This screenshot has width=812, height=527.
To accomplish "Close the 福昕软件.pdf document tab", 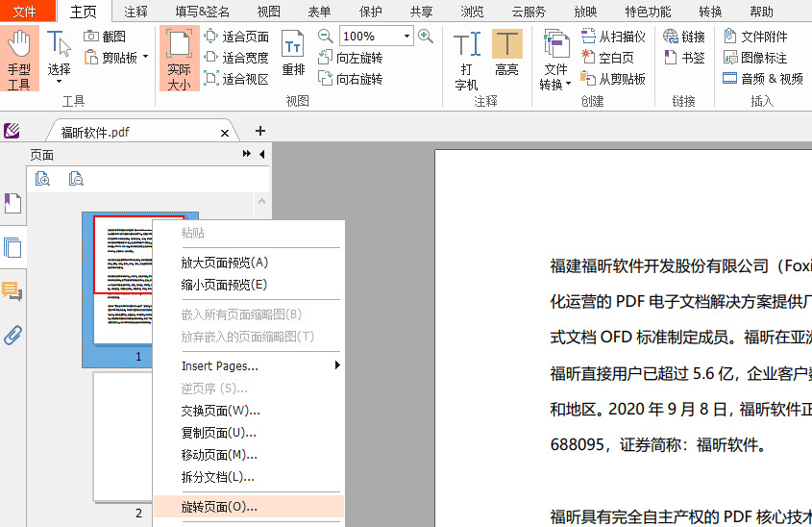I will click(225, 133).
